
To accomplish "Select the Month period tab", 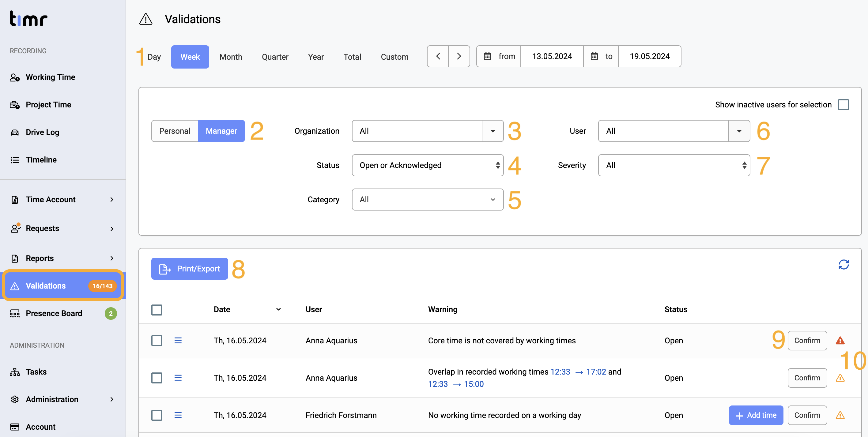I will pyautogui.click(x=231, y=57).
